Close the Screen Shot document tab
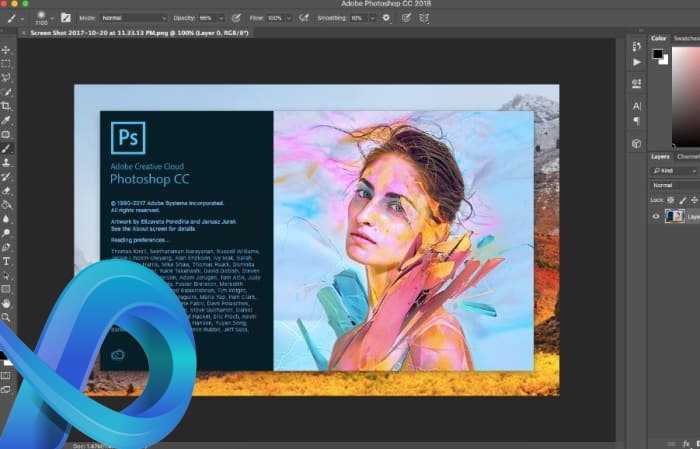 [x=24, y=33]
